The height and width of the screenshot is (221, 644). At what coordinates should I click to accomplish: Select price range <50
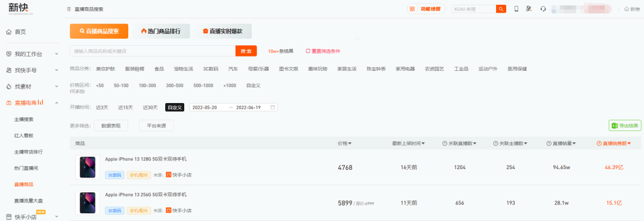pyautogui.click(x=100, y=86)
